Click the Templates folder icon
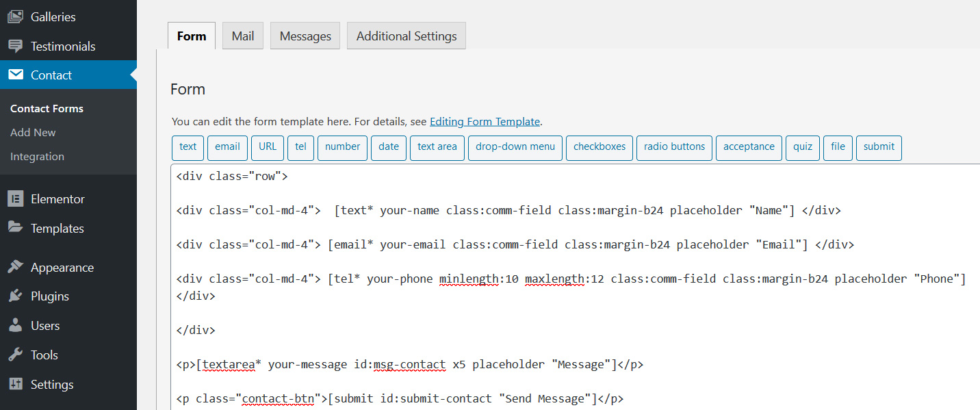The image size is (980, 410). coord(15,228)
